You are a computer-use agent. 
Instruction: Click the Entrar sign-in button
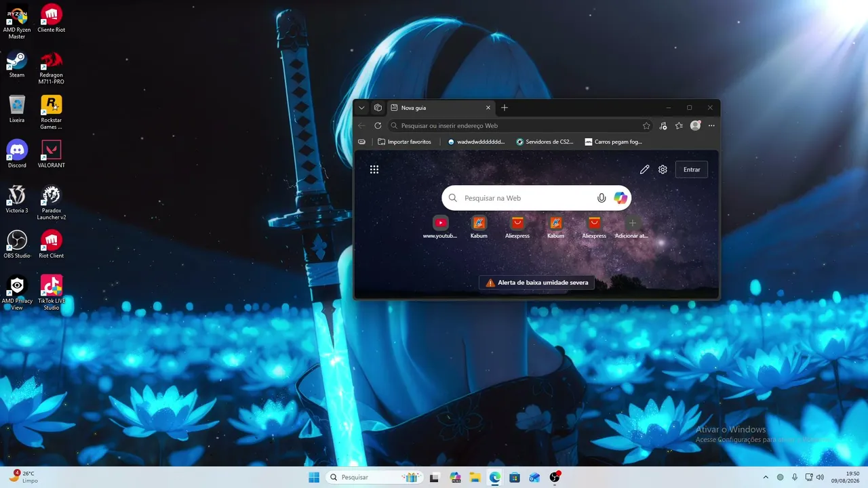[692, 169]
